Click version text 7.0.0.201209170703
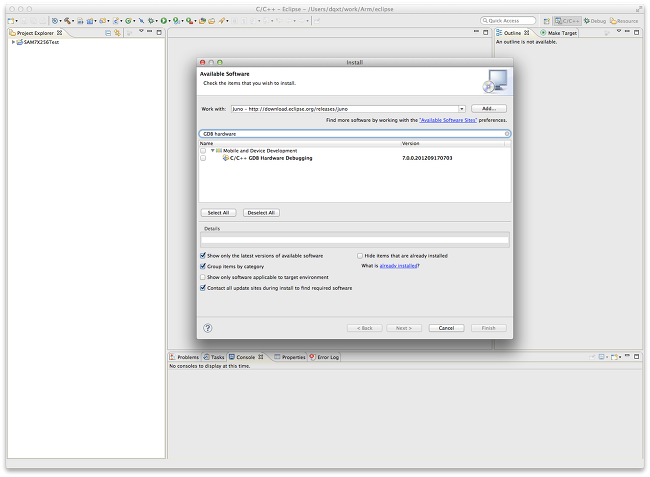Viewport: 650px width, 477px height. tap(427, 158)
